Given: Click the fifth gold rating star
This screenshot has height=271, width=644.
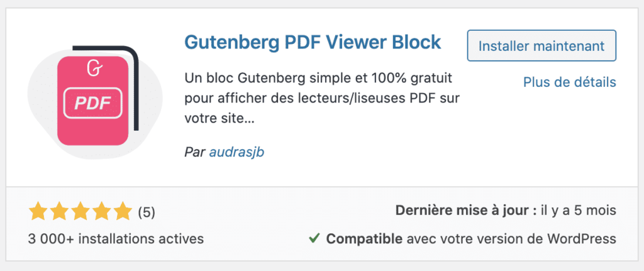Looking at the screenshot, I should pyautogui.click(x=122, y=211).
